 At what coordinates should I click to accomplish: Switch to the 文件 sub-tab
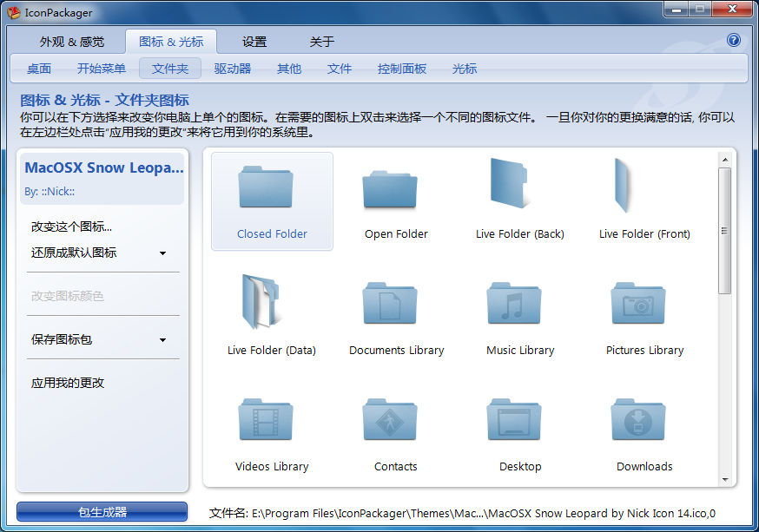(340, 69)
